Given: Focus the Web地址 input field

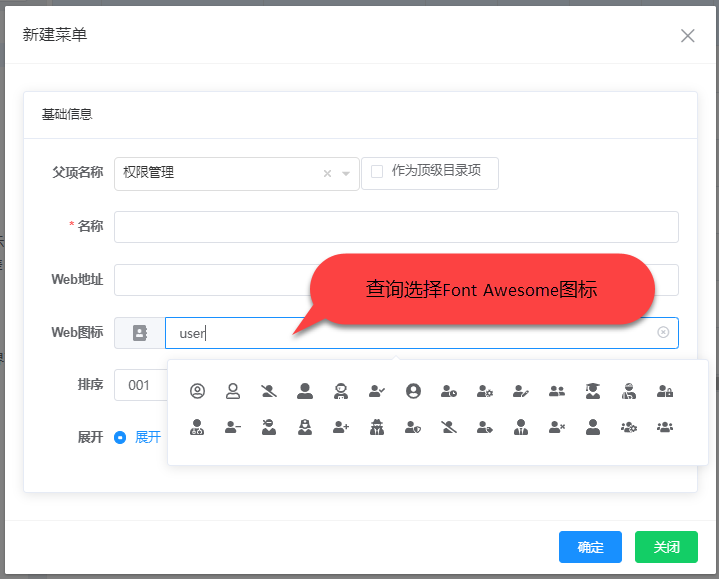Looking at the screenshot, I should pyautogui.click(x=396, y=280).
